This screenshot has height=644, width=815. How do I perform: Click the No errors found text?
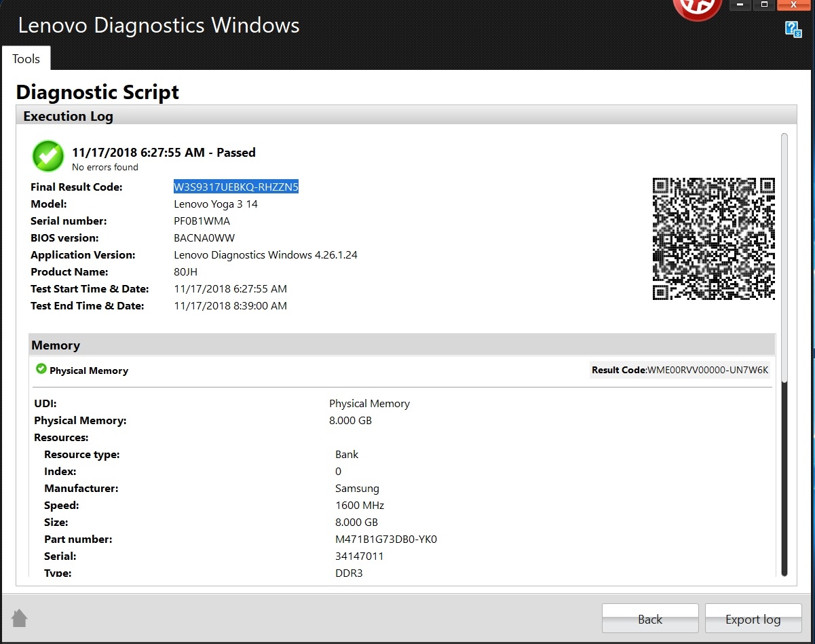pyautogui.click(x=105, y=167)
